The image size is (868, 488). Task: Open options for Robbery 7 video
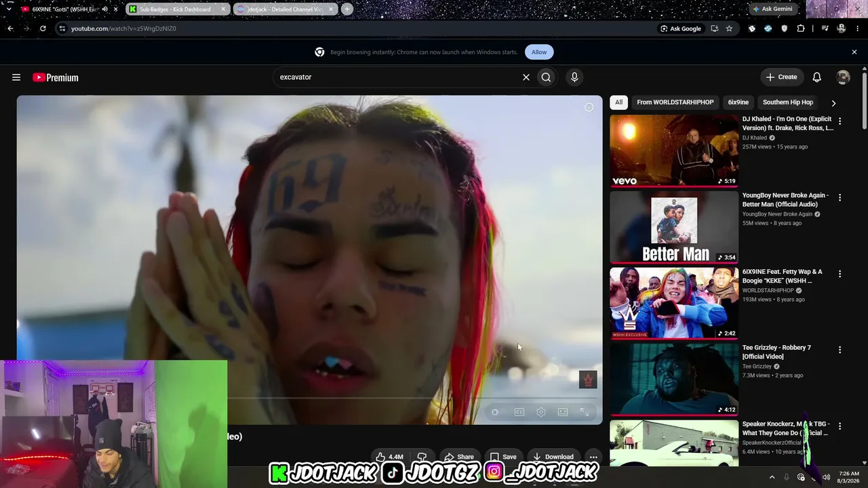[x=840, y=350]
